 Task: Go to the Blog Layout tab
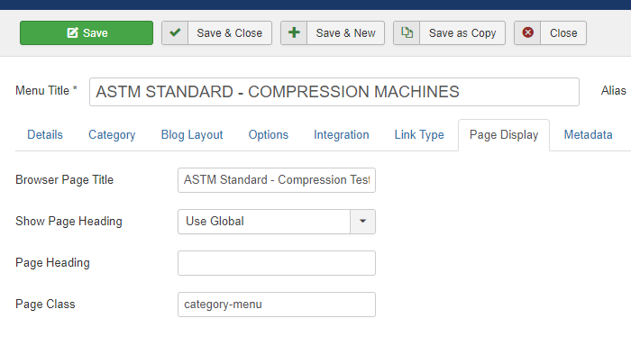point(192,135)
